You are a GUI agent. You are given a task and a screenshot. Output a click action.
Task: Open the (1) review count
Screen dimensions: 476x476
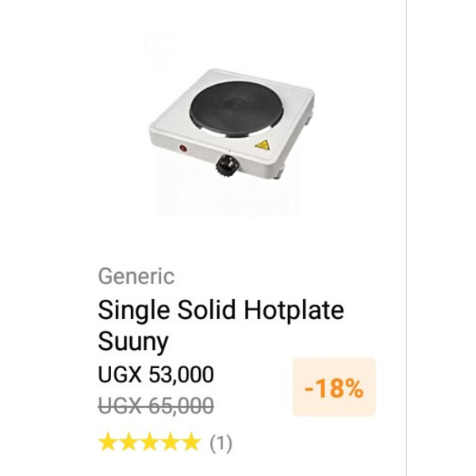pos(221,443)
